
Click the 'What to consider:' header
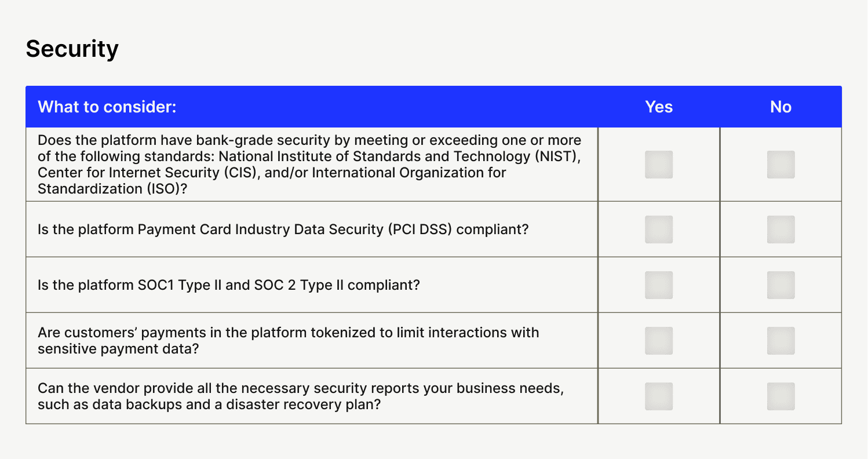pos(107,107)
